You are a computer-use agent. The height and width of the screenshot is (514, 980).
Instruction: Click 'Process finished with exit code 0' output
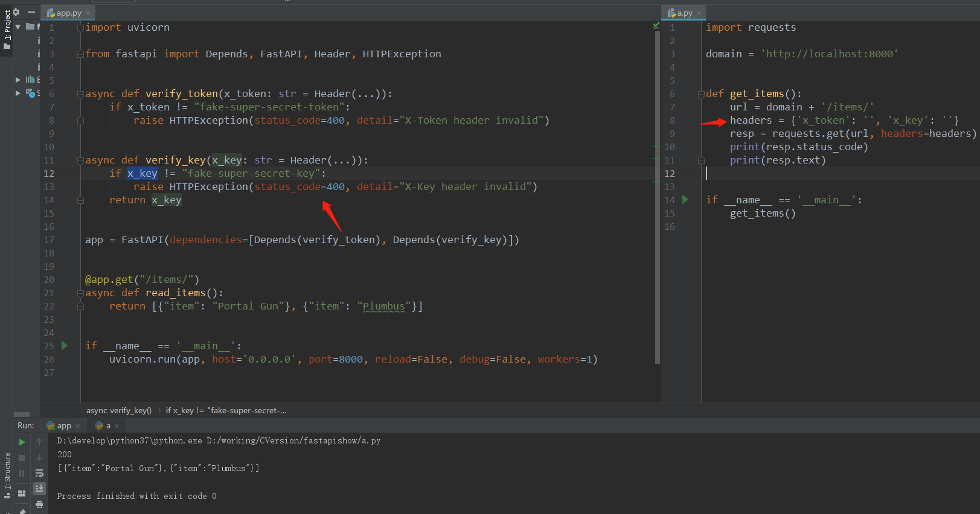pyautogui.click(x=136, y=496)
